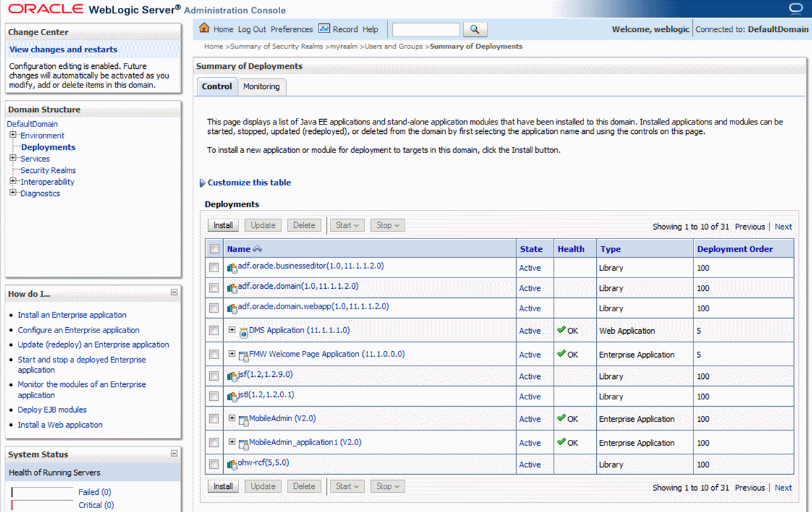Toggle the select-all checkbox in table header
This screenshot has width=812, height=512.
click(215, 249)
